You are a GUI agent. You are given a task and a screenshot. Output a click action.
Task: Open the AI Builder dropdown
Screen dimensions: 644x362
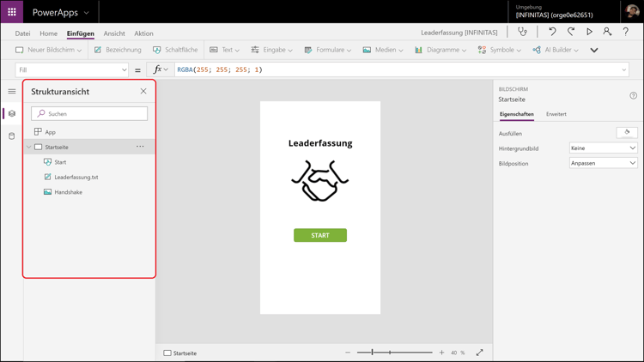tap(556, 50)
